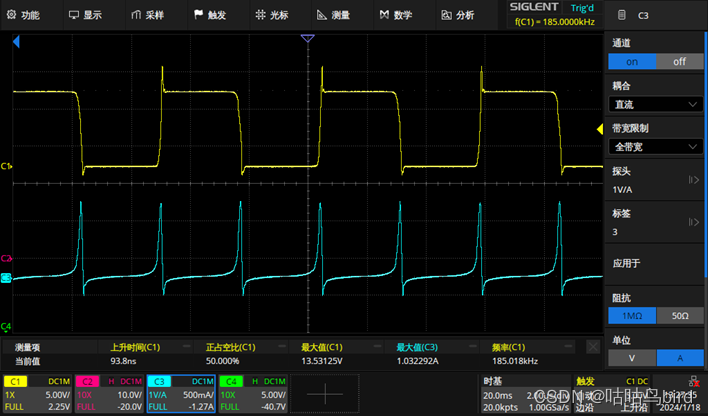708x416 pixels.
Task: Click the yellow trigger level arrow marker
Action: pyautogui.click(x=600, y=130)
